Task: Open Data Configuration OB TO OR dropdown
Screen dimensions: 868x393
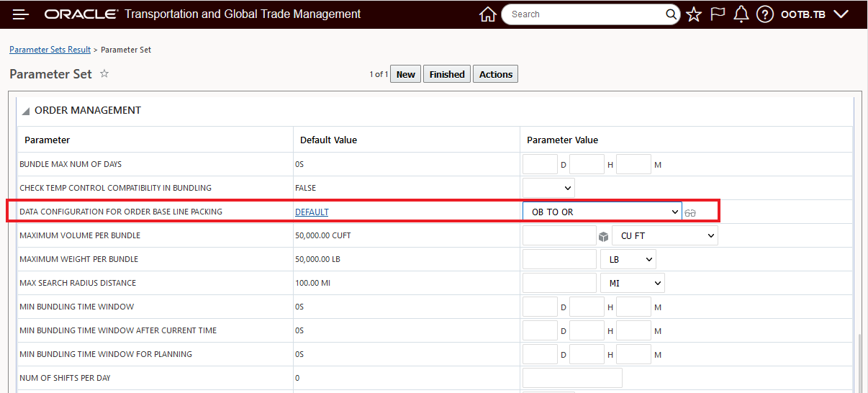Action: (602, 212)
